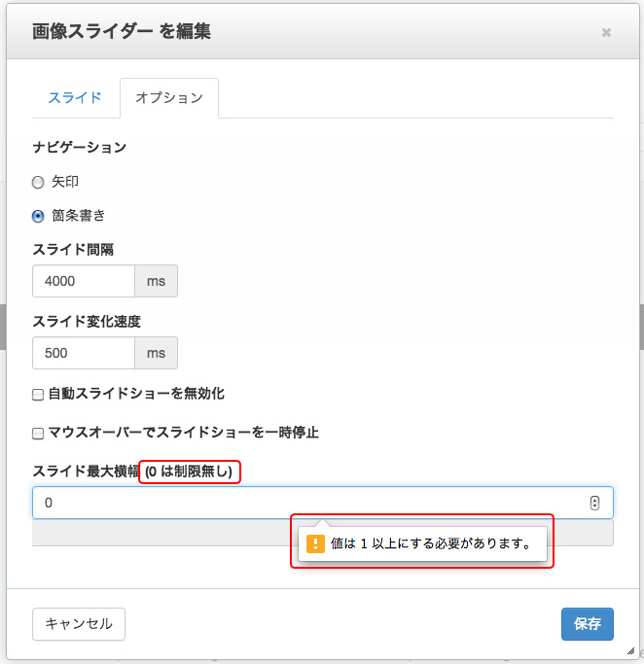Click the number stepper arrows in max width field
Viewport: 644px width, 664px height.
pos(594,503)
